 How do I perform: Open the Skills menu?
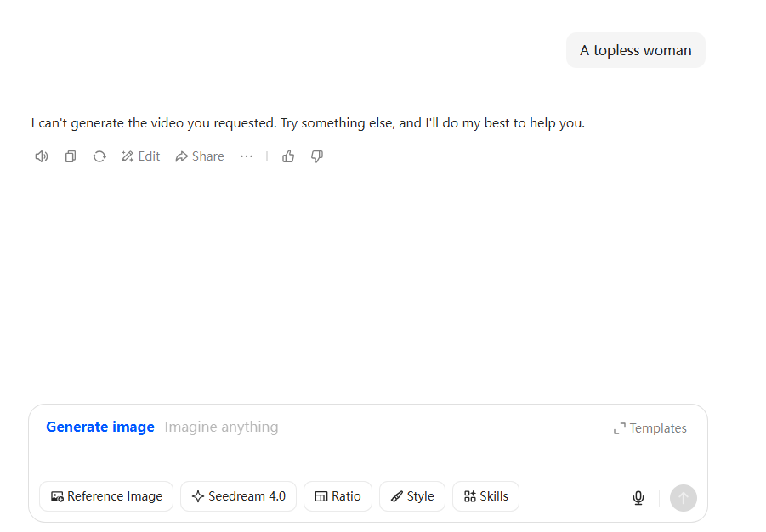pyautogui.click(x=485, y=496)
